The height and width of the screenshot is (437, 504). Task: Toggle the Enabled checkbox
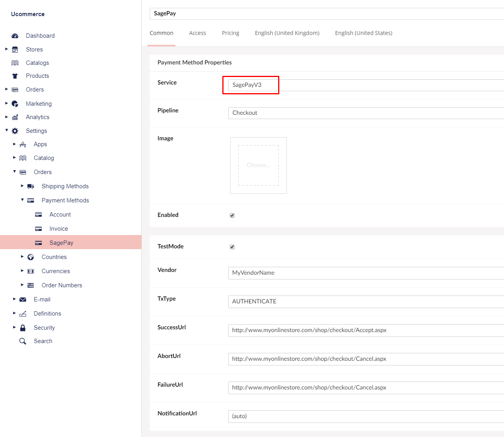tap(232, 215)
